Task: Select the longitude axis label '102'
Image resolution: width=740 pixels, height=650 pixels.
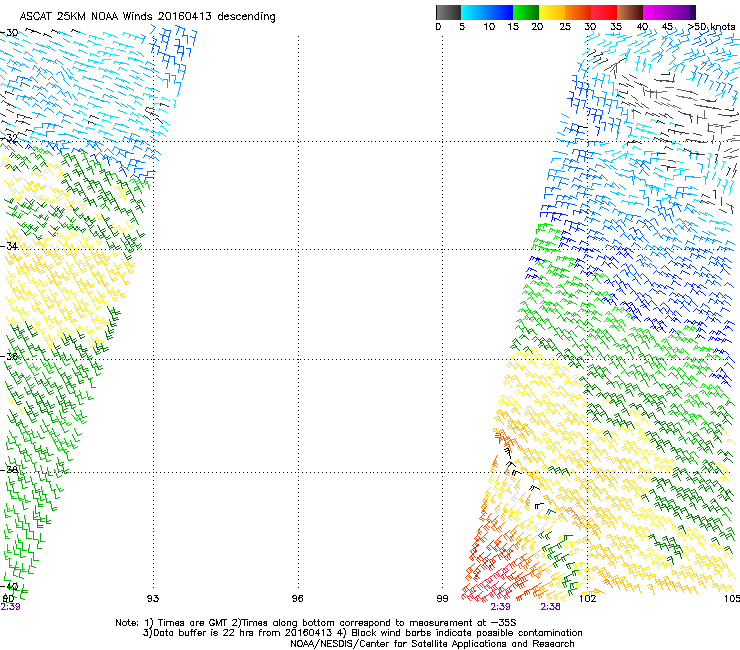Action: [588, 599]
